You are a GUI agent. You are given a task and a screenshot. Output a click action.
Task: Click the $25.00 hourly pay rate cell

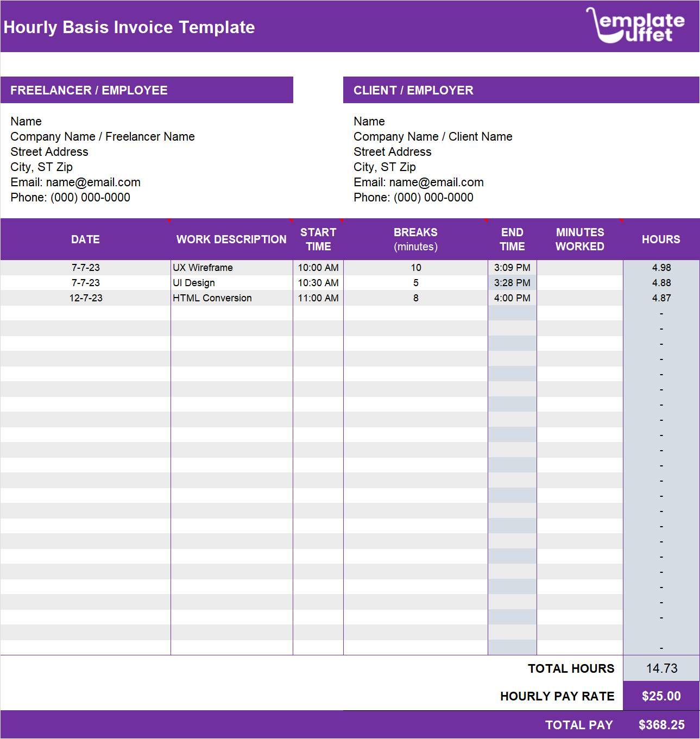(x=661, y=696)
